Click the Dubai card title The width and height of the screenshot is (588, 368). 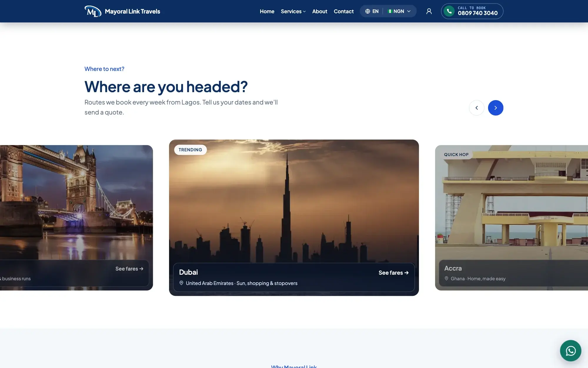[188, 272]
